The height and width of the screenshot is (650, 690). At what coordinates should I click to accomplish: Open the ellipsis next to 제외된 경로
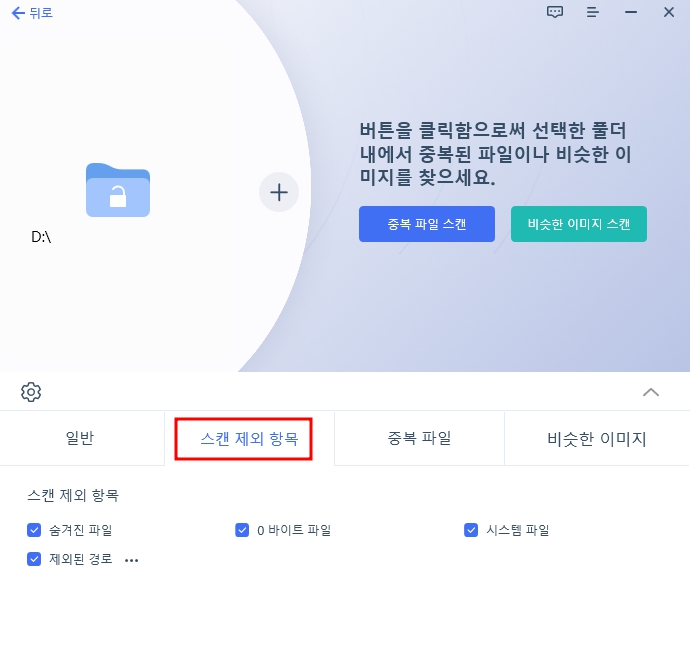[132, 561]
